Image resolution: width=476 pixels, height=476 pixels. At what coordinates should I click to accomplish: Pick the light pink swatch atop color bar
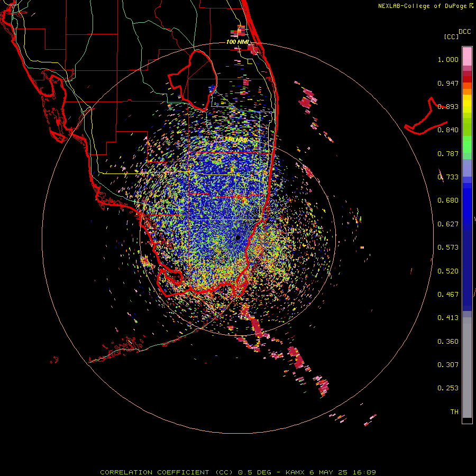[467, 56]
